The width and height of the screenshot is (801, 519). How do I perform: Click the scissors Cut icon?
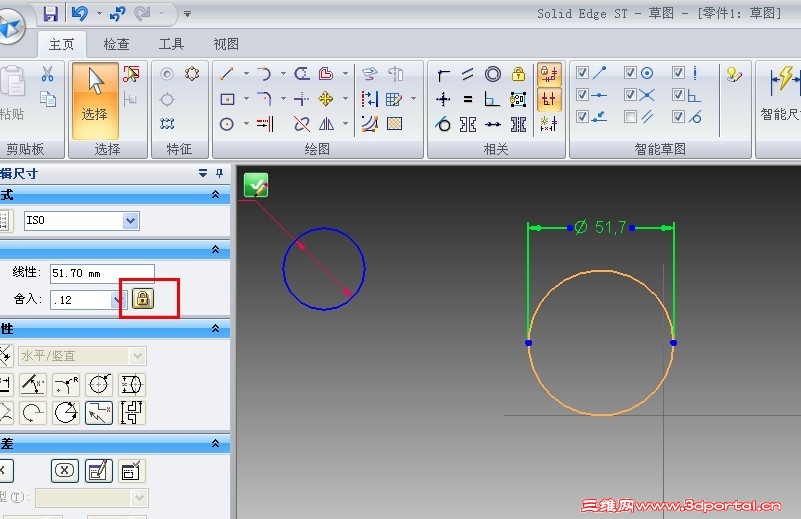coord(48,74)
